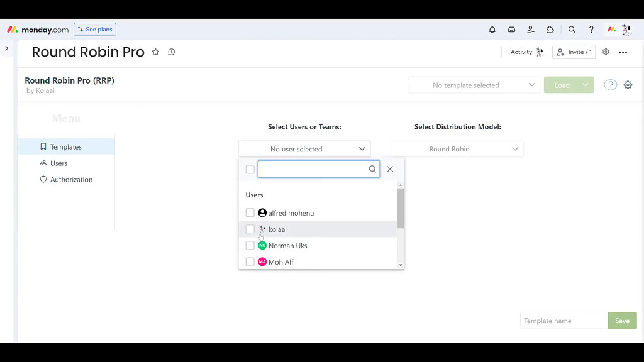Click the invite members icon in header
Image resolution: width=644 pixels, height=362 pixels.
531,29
